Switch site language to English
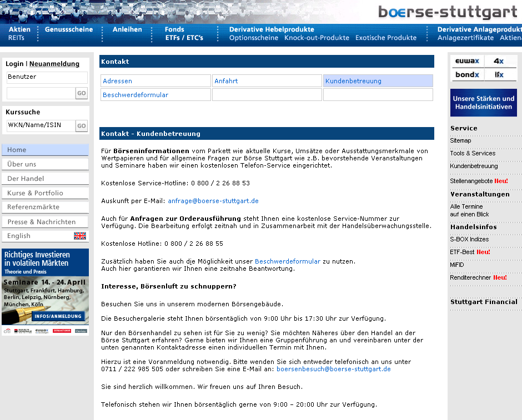522x420 pixels. click(46, 236)
